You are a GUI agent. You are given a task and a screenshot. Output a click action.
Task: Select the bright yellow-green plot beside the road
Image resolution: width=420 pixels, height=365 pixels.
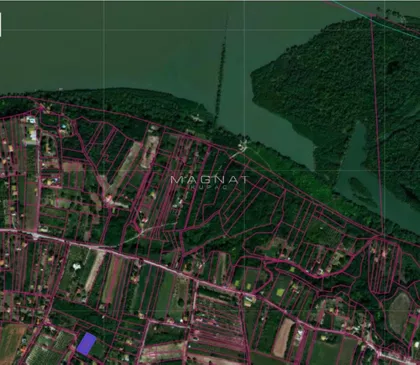pos(280,292)
